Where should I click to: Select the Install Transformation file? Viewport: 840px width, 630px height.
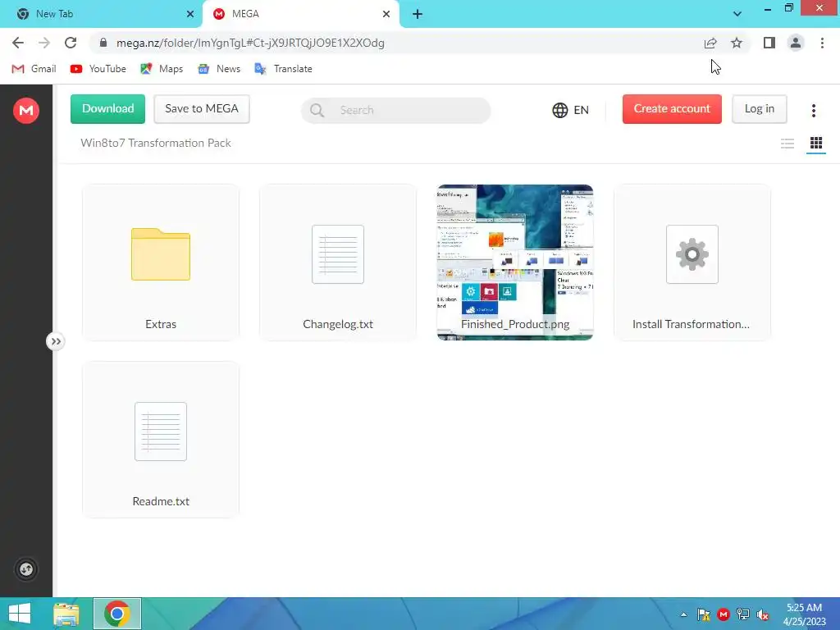(692, 262)
